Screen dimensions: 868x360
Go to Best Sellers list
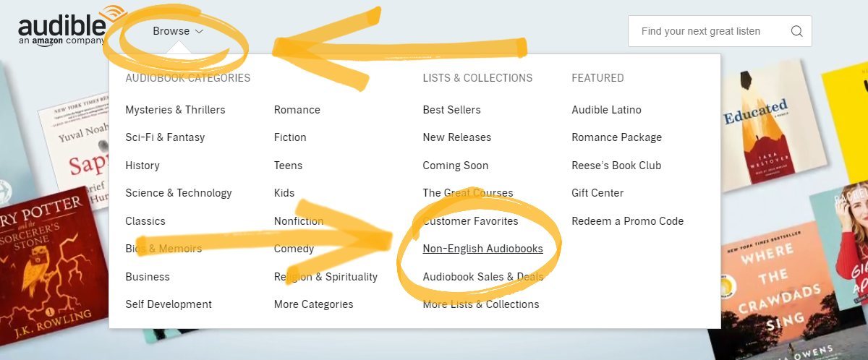click(x=451, y=110)
